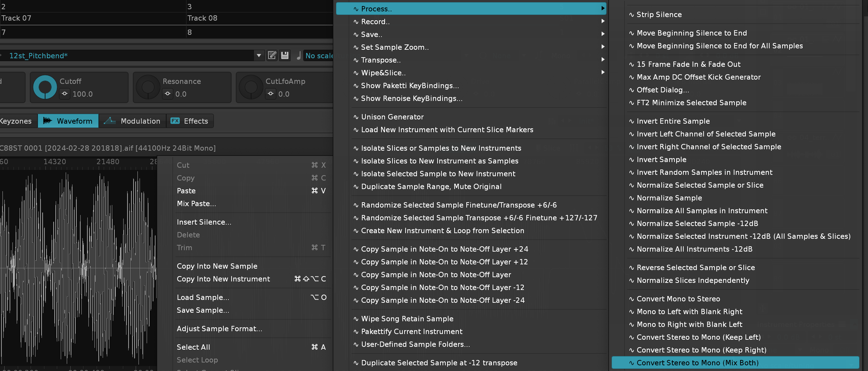Toggle the CutLfoAmp macro mapping button
The image size is (868, 371).
pyautogui.click(x=271, y=94)
